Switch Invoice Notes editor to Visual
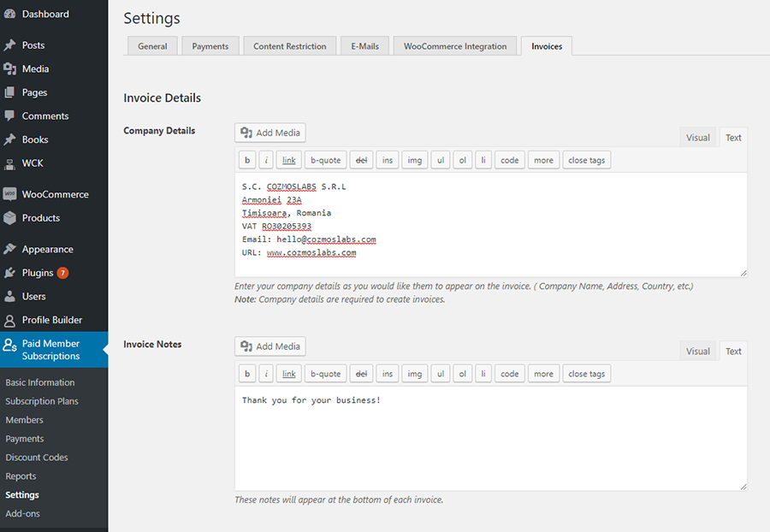This screenshot has height=532, width=770. click(698, 351)
